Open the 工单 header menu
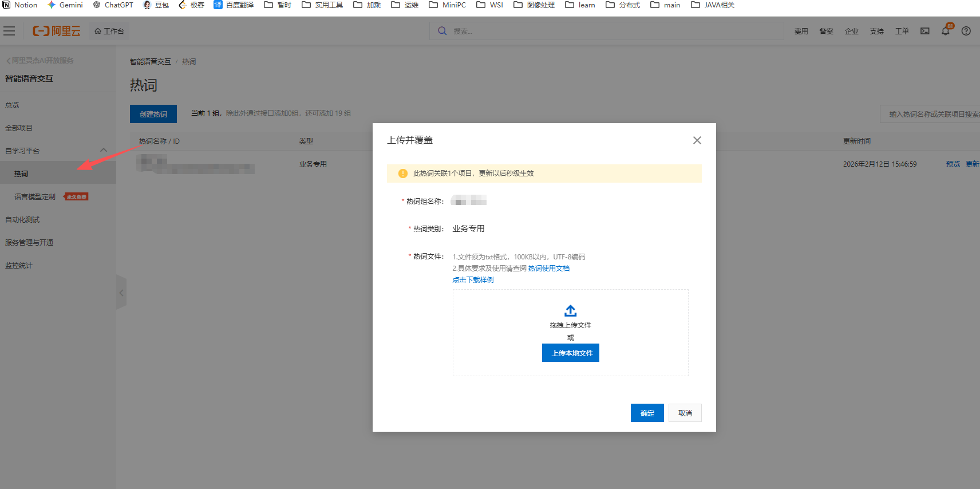This screenshot has height=489, width=980. (902, 31)
